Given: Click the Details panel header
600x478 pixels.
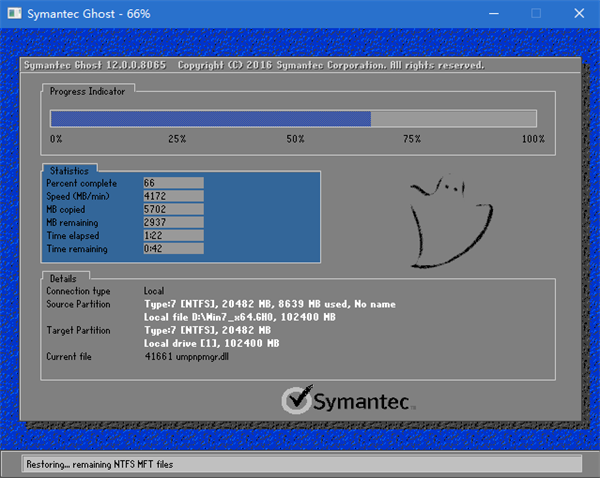Looking at the screenshot, I should click(x=65, y=277).
